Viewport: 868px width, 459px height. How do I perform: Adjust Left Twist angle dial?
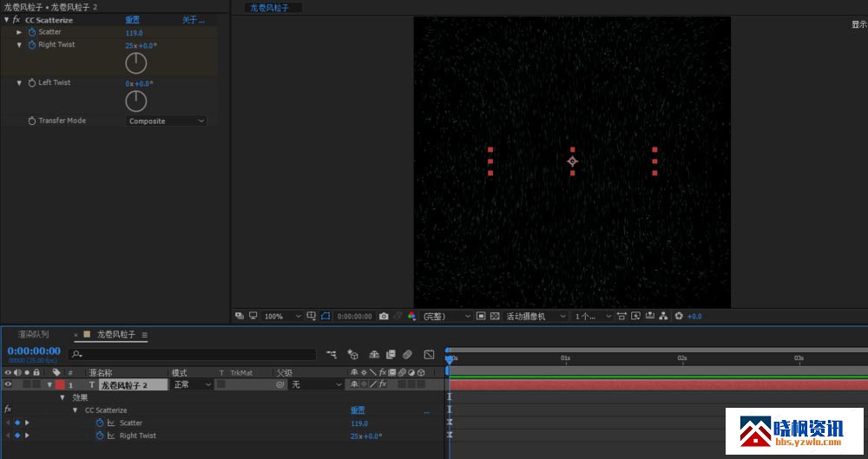point(135,101)
